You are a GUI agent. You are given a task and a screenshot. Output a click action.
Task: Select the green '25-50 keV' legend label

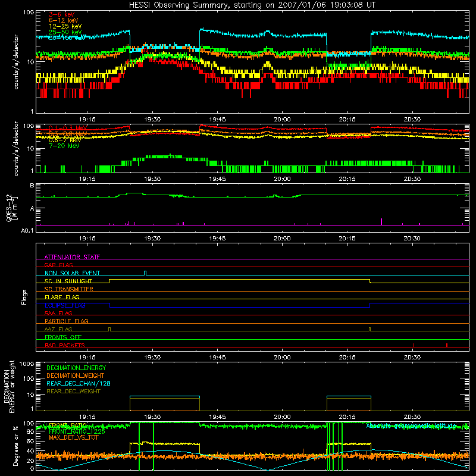[x=65, y=32]
